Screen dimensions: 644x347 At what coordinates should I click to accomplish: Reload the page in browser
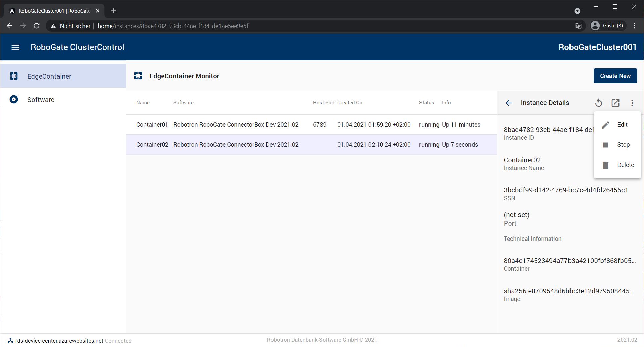(x=37, y=26)
